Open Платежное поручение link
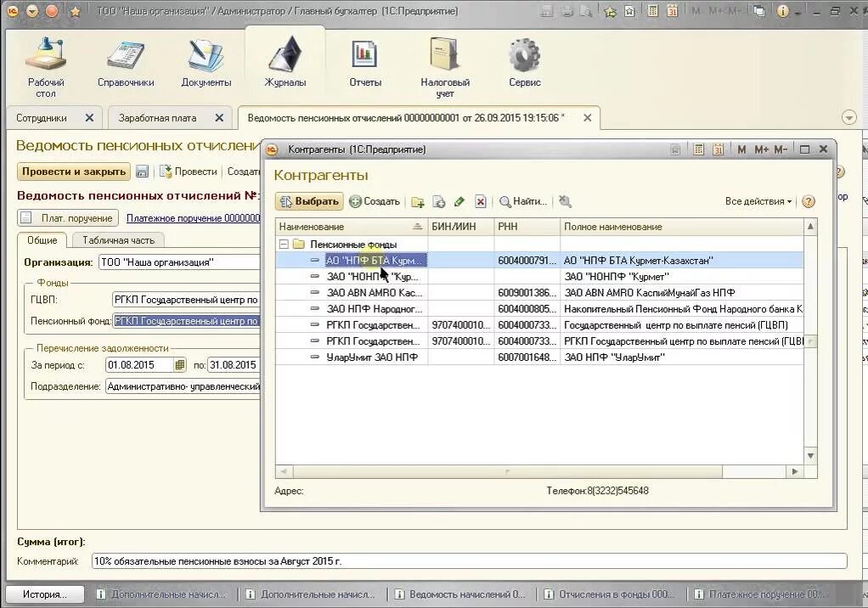Screen dimensions: 868x608 (193, 218)
